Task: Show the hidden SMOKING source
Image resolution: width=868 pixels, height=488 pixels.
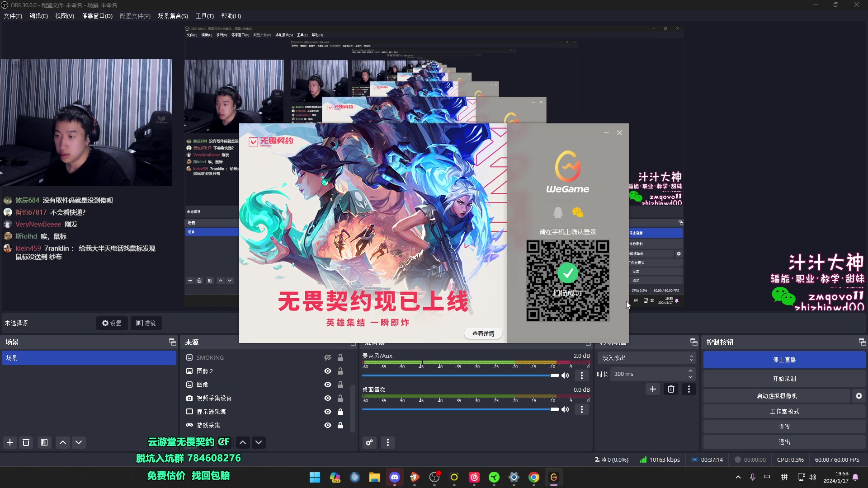Action: pyautogui.click(x=328, y=357)
